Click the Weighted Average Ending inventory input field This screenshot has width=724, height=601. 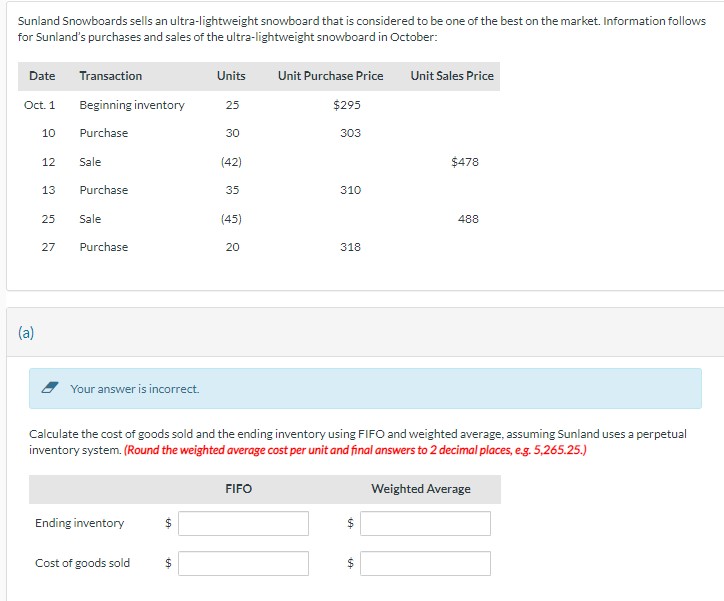(x=425, y=523)
